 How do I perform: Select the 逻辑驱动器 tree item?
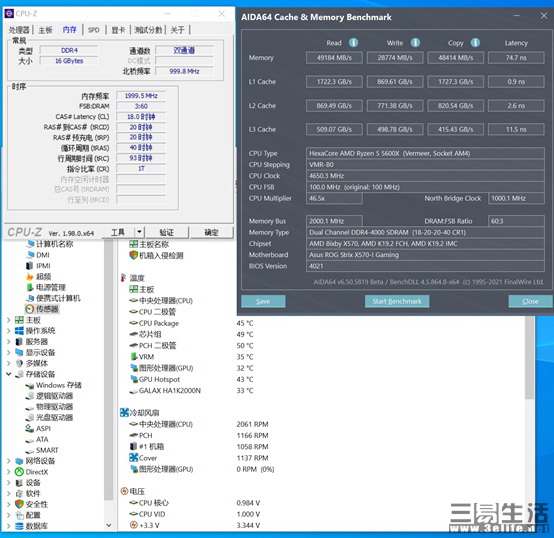click(54, 396)
